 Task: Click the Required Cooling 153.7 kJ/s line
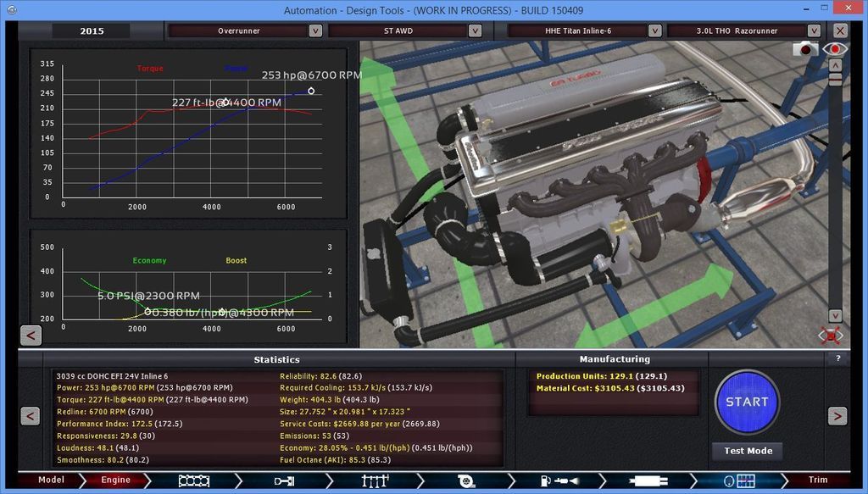356,388
